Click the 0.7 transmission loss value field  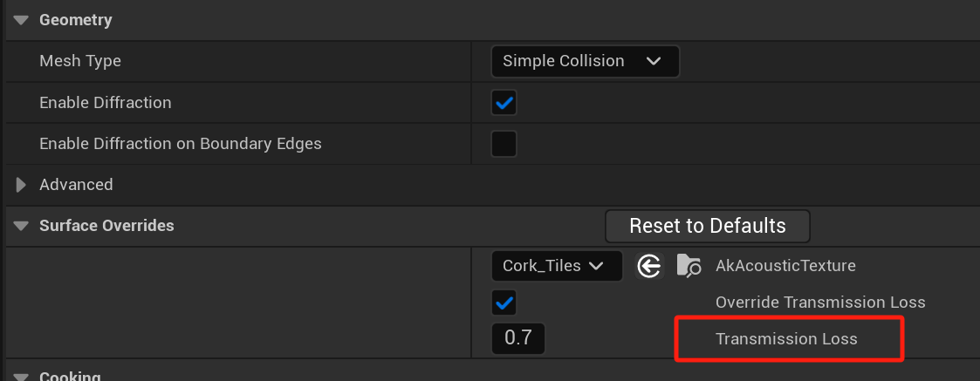click(518, 338)
